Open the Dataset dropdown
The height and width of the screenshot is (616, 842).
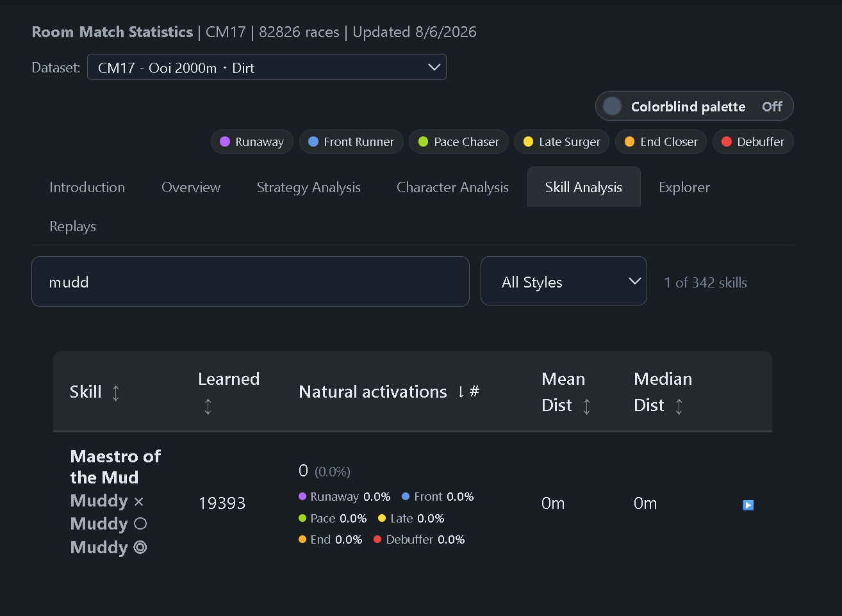point(267,67)
